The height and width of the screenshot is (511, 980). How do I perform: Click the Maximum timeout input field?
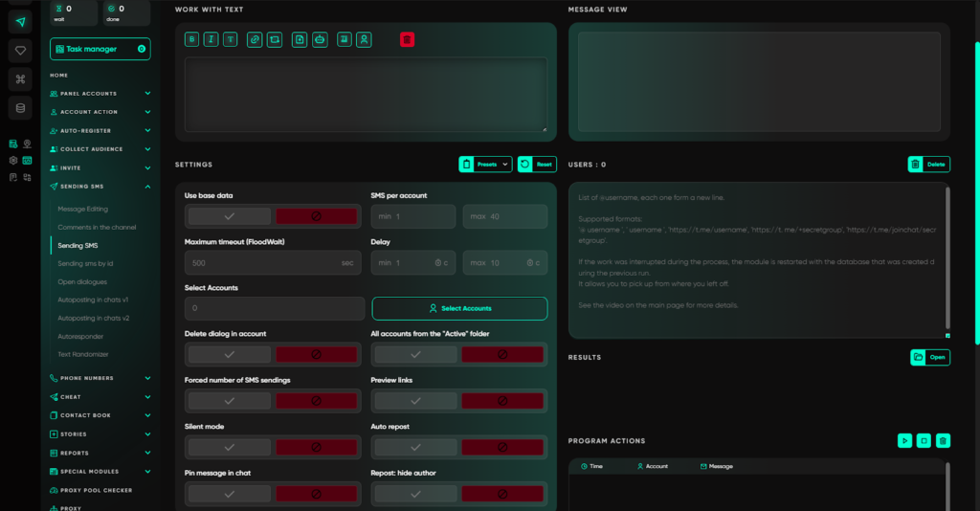pyautogui.click(x=263, y=262)
